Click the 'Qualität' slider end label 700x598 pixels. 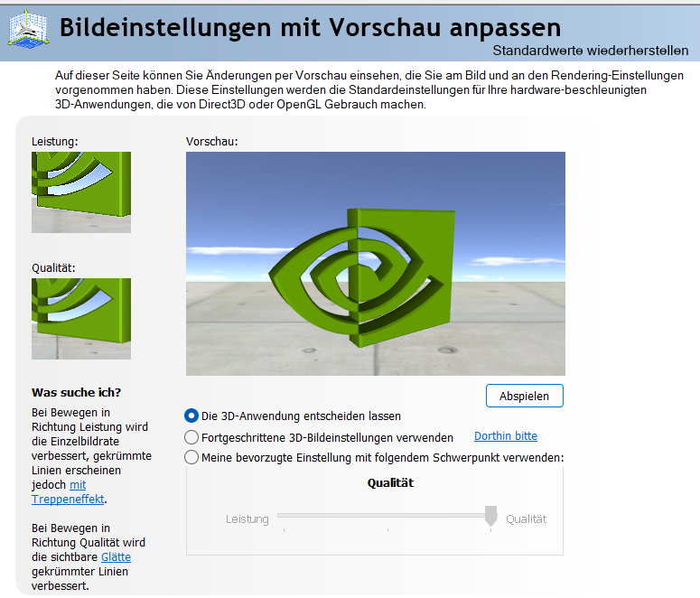click(526, 519)
